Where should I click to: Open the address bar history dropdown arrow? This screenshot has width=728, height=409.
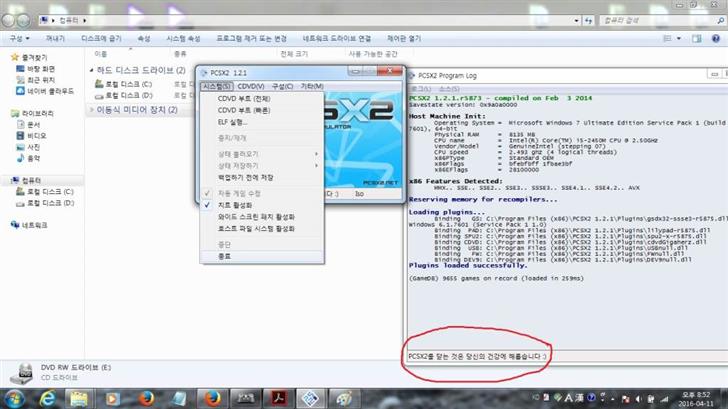click(x=577, y=20)
